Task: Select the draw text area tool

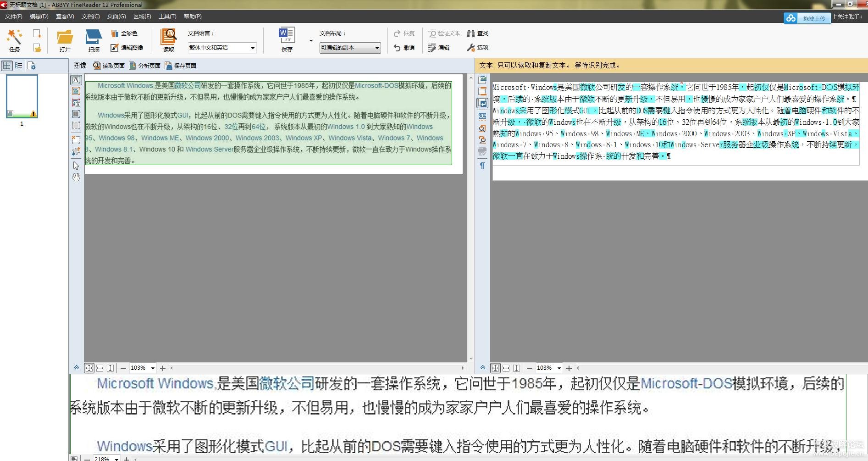Action: point(76,80)
